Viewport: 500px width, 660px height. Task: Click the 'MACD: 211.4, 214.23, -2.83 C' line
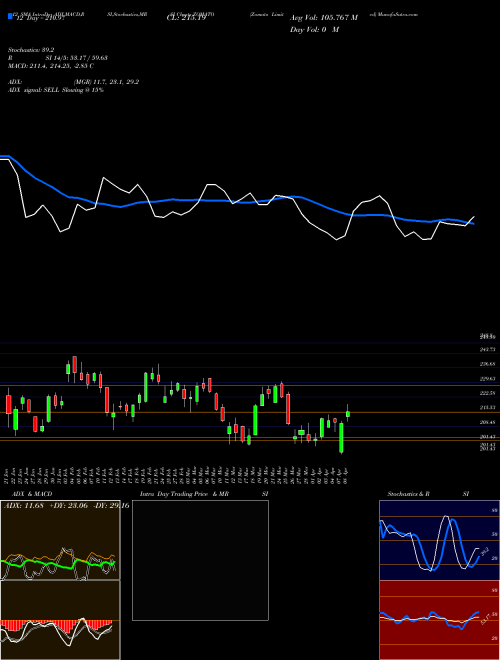coord(51,66)
